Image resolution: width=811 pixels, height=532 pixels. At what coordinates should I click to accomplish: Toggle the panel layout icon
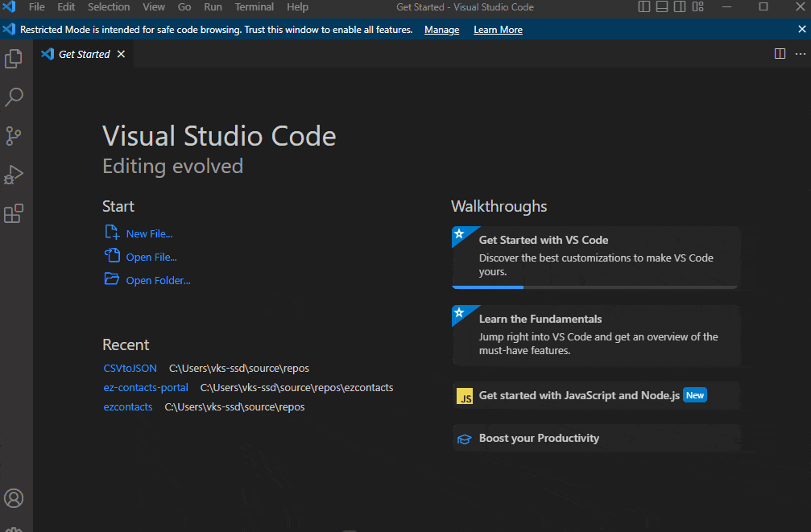[661, 7]
